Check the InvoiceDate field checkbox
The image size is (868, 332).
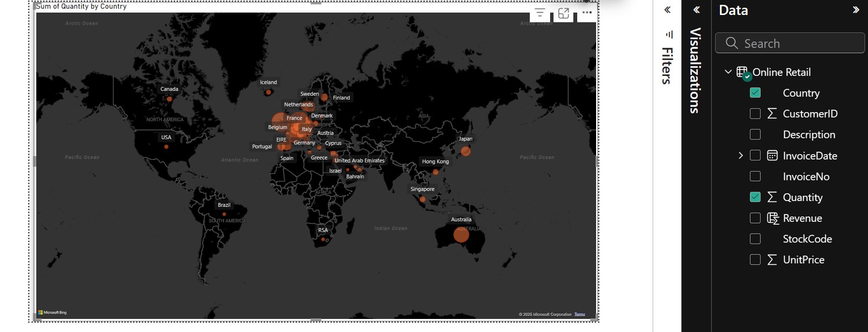(755, 155)
